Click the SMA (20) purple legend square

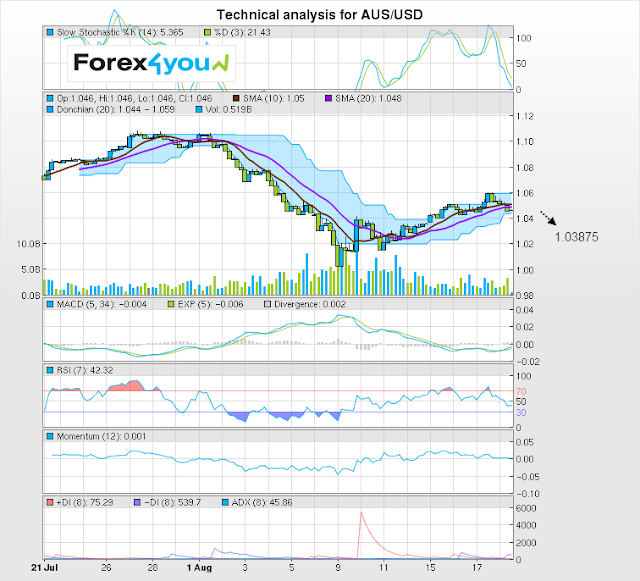328,98
